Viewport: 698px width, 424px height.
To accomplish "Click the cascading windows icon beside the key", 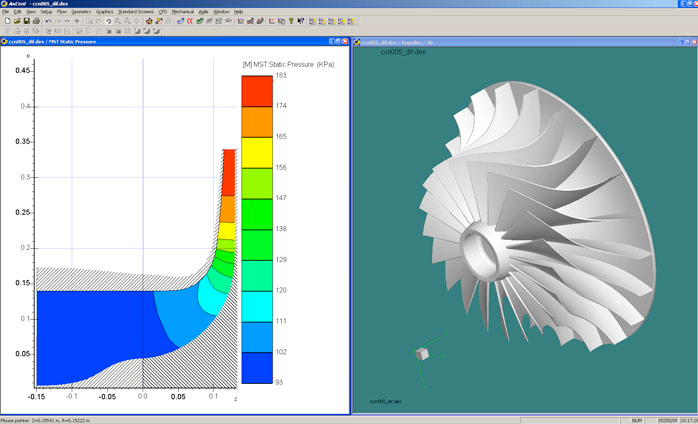I will (282, 21).
